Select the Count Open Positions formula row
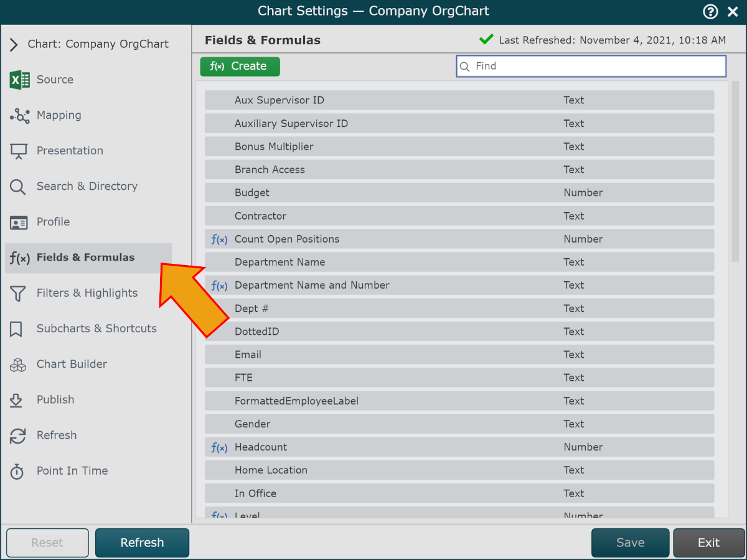The height and width of the screenshot is (560, 747). coord(459,240)
